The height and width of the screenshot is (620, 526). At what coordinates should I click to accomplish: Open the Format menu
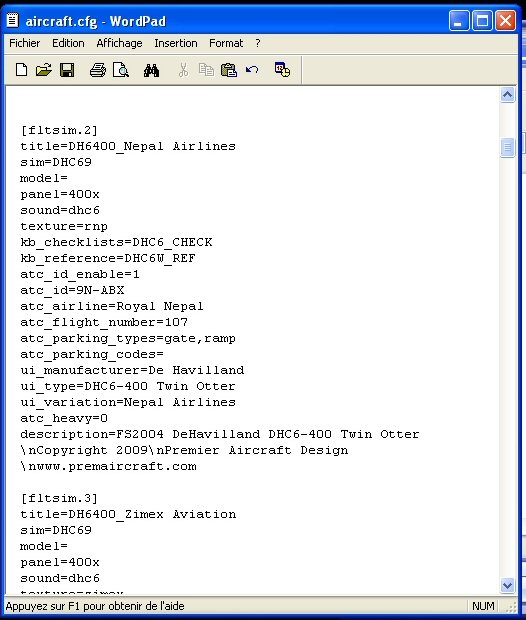click(x=226, y=43)
